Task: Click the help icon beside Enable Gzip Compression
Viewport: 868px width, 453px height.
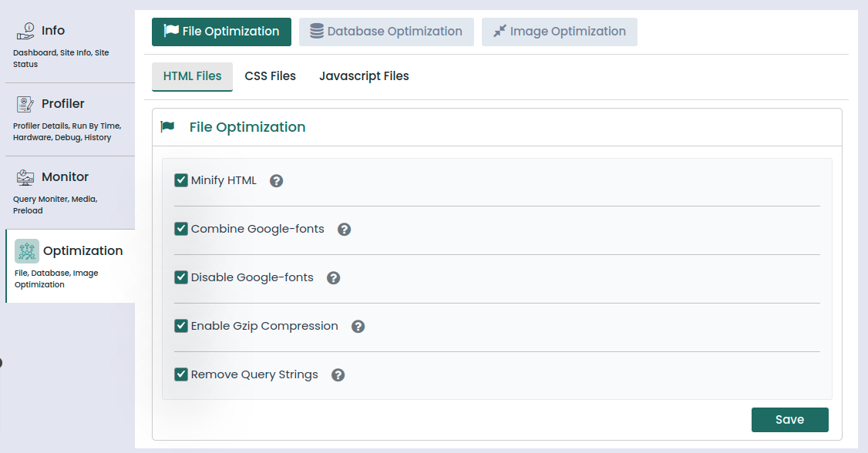Action: [358, 327]
